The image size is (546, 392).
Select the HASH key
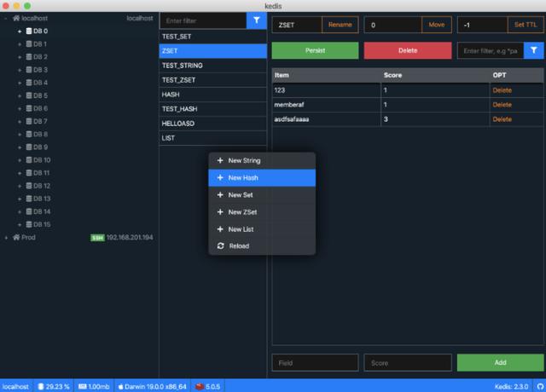click(x=212, y=95)
